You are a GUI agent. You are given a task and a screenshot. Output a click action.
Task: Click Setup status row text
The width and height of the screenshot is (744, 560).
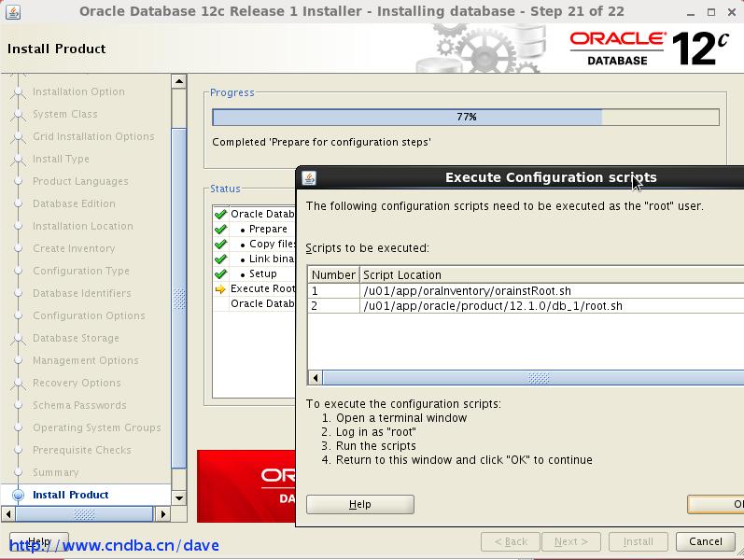(263, 273)
